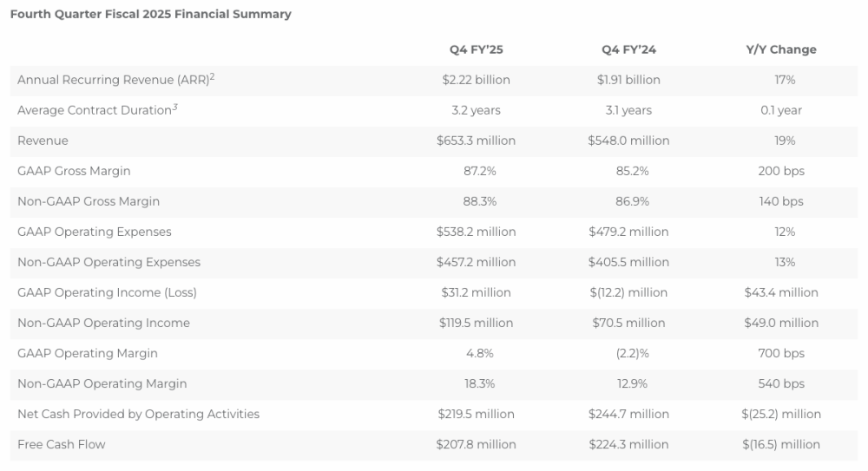Click the 700 bps GAAP operating margin change
The height and width of the screenshot is (471, 868).
click(781, 353)
